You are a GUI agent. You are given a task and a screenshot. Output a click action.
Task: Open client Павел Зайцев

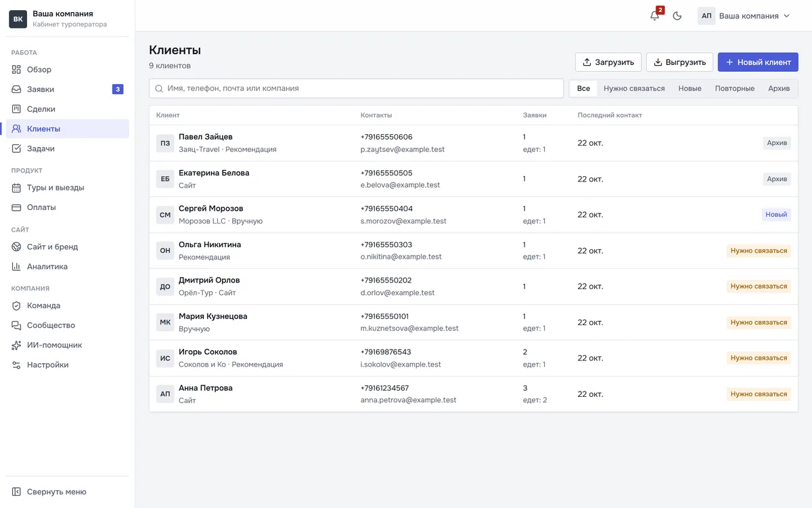474,143
